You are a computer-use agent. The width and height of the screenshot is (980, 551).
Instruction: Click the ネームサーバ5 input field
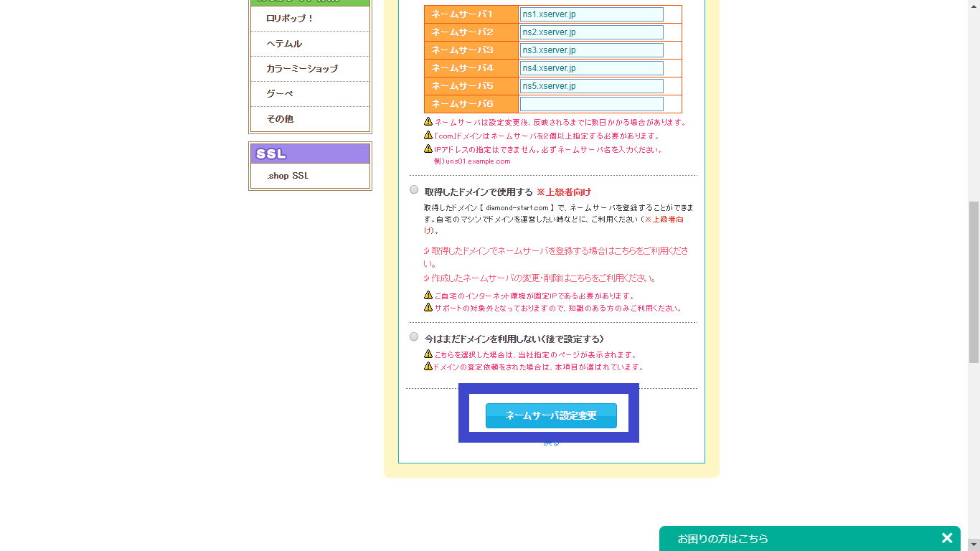[x=592, y=86]
